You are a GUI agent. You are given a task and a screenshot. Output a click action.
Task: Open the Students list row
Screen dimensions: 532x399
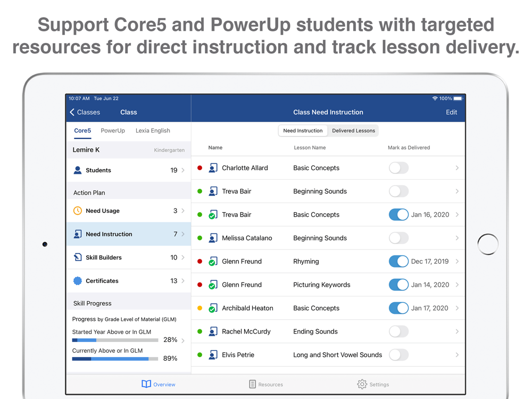click(129, 170)
